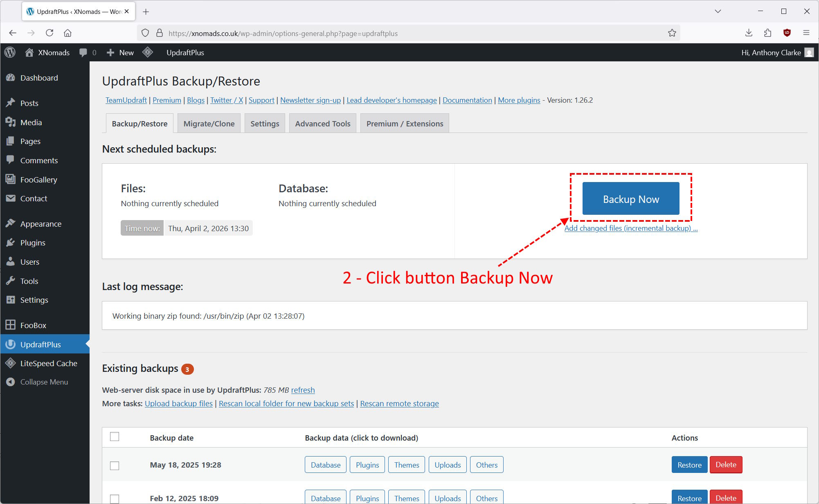
Task: Click the Backup Now button
Action: (630, 199)
